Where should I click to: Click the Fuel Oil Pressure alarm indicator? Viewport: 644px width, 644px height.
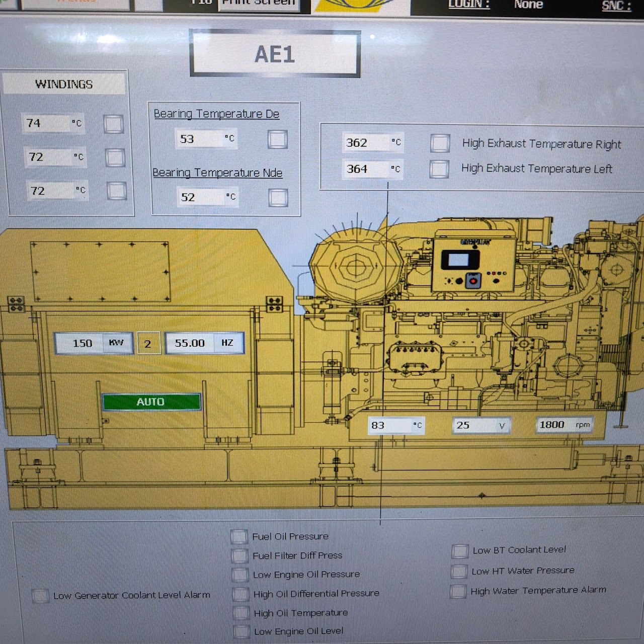click(x=239, y=536)
